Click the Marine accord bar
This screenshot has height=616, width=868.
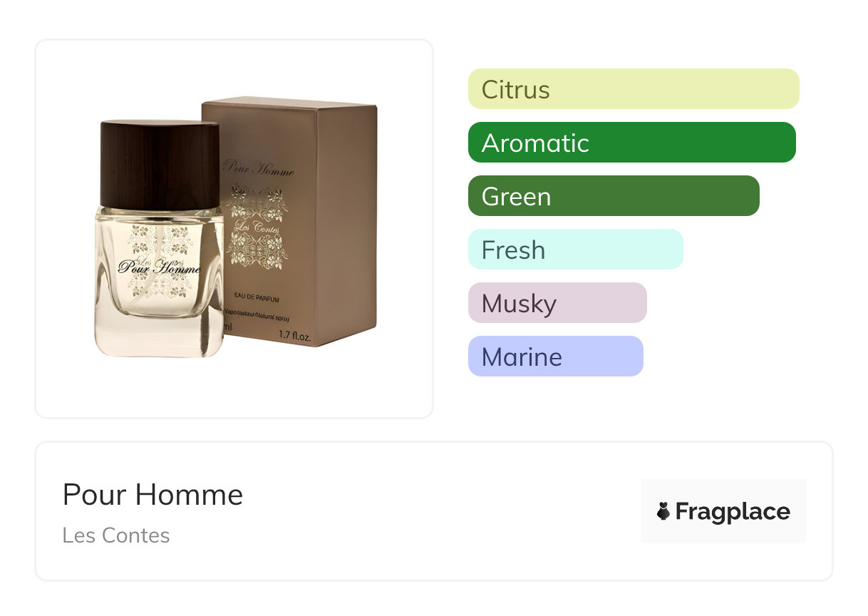coord(555,356)
